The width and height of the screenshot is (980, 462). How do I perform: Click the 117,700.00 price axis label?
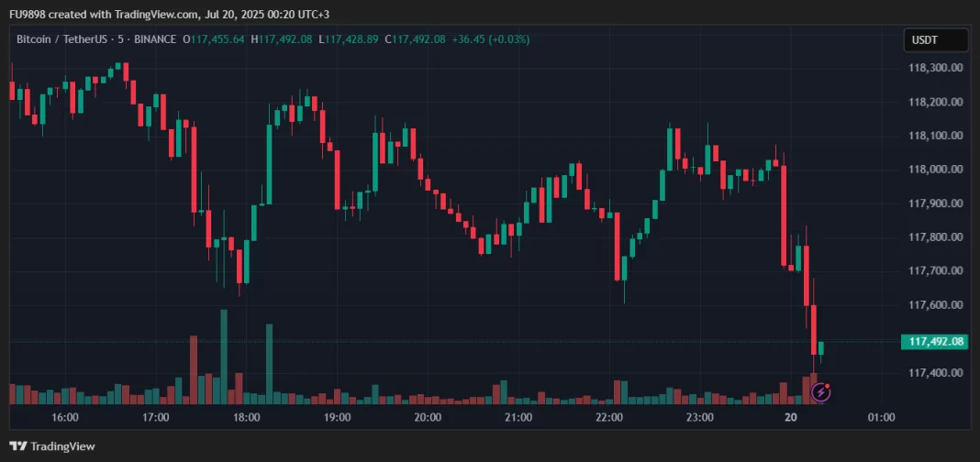(935, 271)
